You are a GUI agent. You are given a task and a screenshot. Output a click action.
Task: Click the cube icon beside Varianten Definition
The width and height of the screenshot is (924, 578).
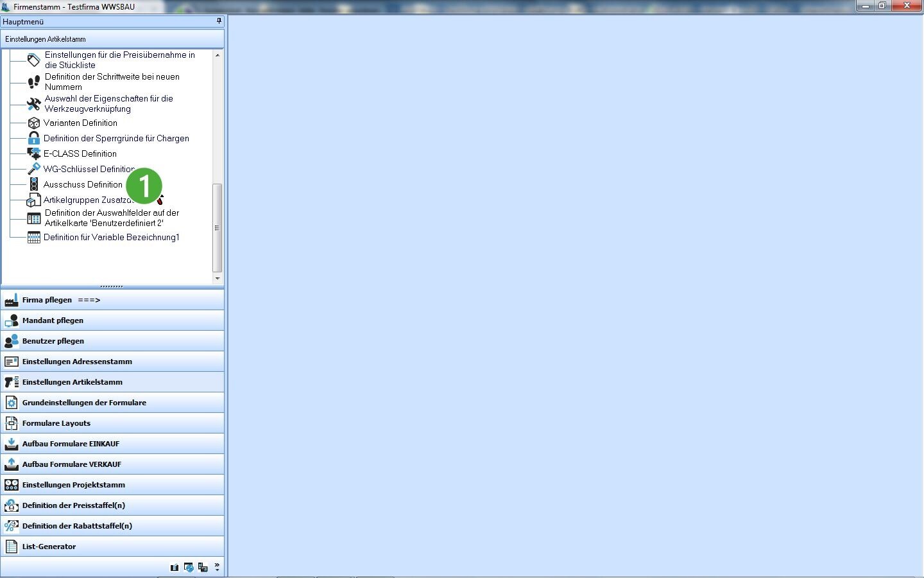[34, 123]
